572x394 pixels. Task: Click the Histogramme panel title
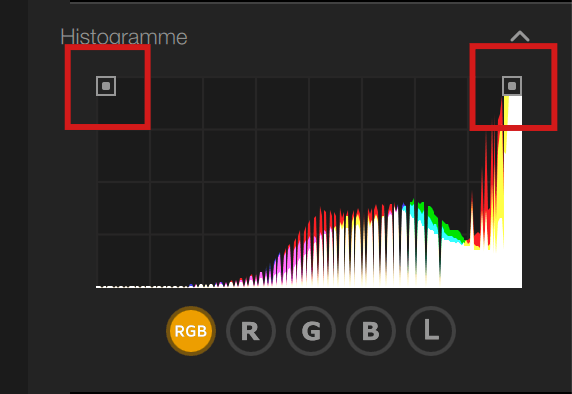click(x=124, y=37)
